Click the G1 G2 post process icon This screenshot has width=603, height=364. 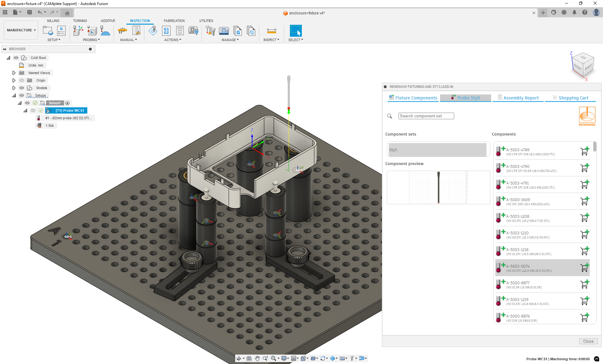pyautogui.click(x=166, y=31)
